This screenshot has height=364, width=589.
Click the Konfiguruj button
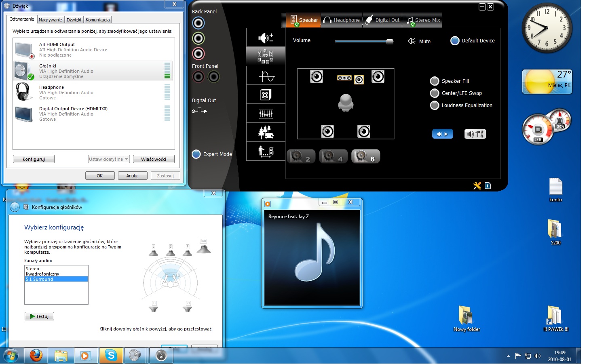point(34,159)
